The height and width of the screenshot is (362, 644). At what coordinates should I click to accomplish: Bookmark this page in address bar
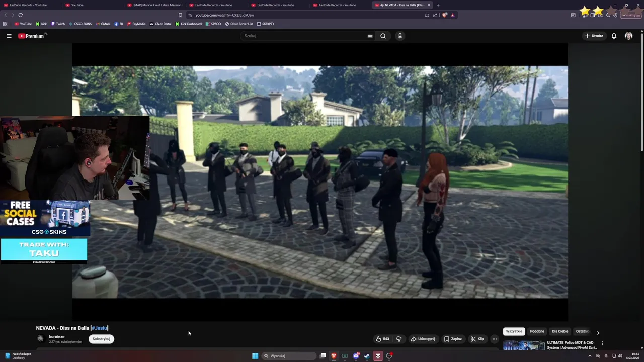coord(181,15)
